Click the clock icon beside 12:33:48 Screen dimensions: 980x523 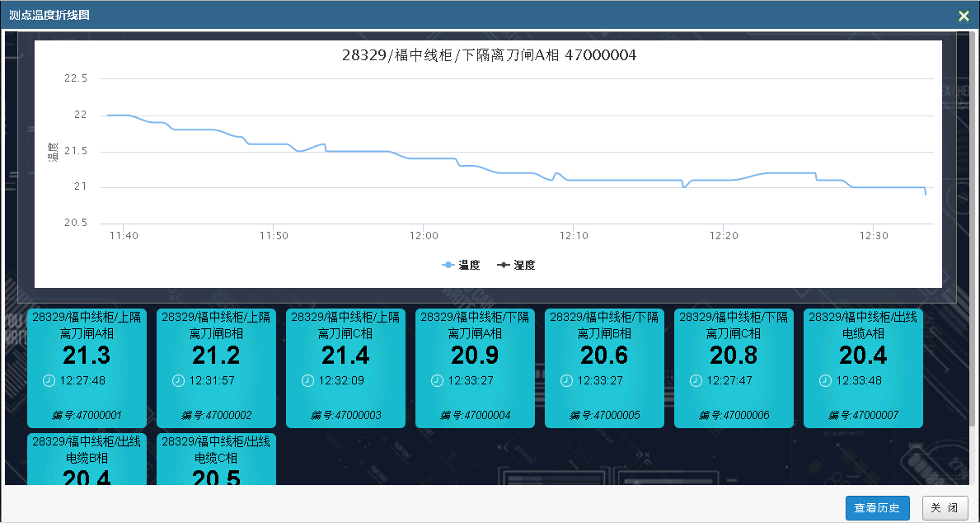click(x=825, y=380)
